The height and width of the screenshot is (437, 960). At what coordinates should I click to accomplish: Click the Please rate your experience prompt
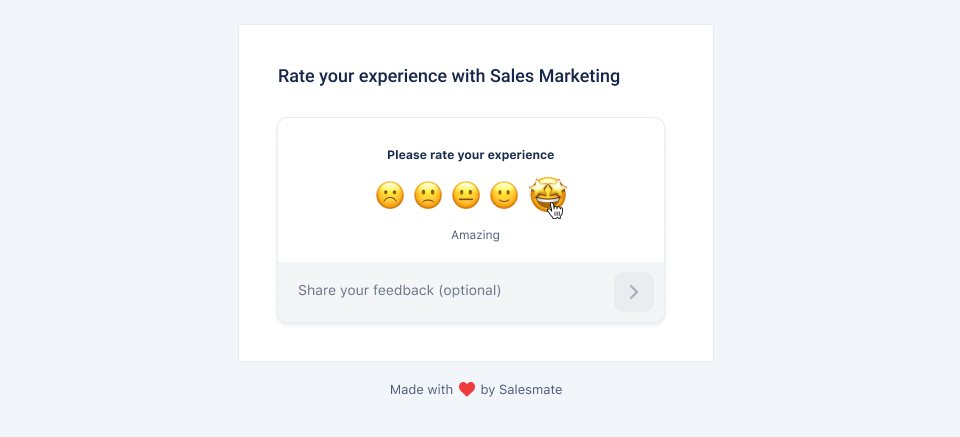470,155
